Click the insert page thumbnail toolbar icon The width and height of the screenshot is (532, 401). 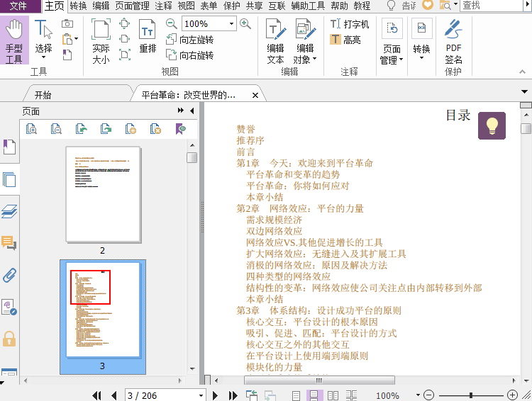click(x=131, y=129)
